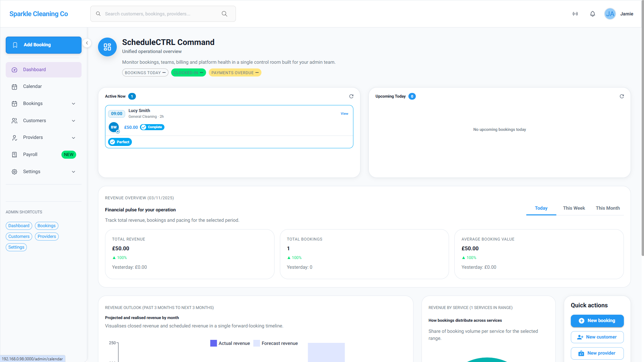Click the search magnifier icon at right of search box

[225, 14]
